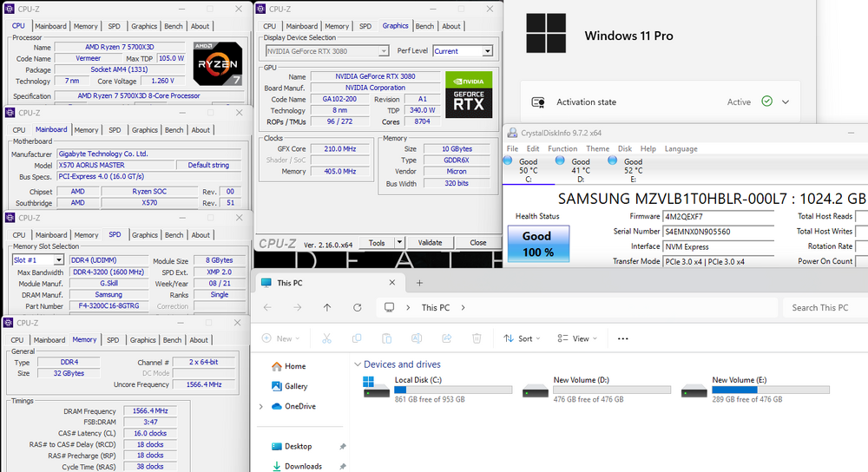Click the Good 100% health status button
Viewport: 868px width, 472px height.
click(x=536, y=244)
